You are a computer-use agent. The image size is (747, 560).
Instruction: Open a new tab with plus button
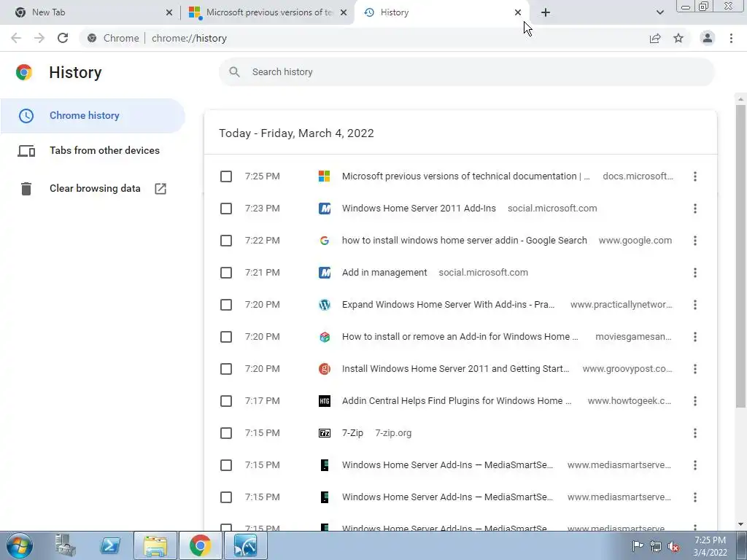pyautogui.click(x=546, y=12)
